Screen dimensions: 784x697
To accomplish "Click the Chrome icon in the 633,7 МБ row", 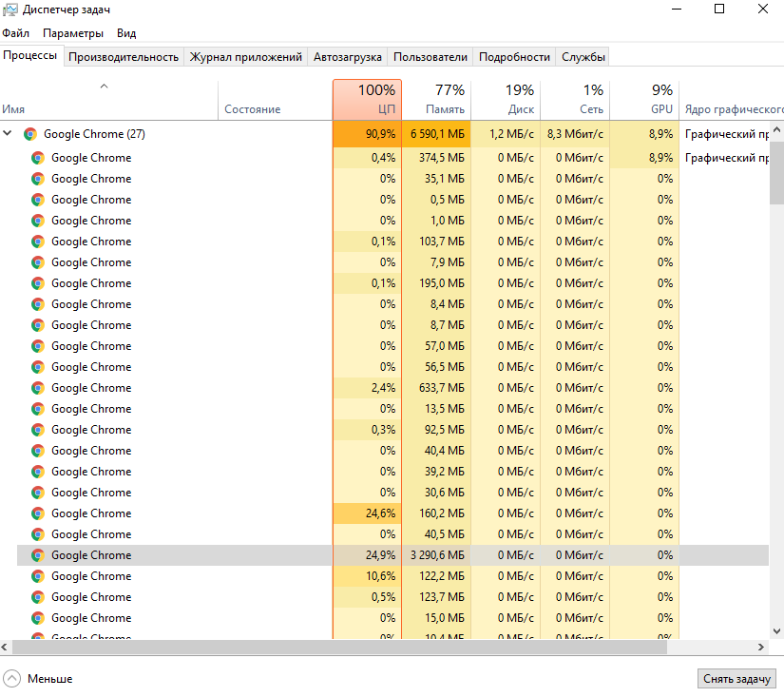I will click(37, 388).
